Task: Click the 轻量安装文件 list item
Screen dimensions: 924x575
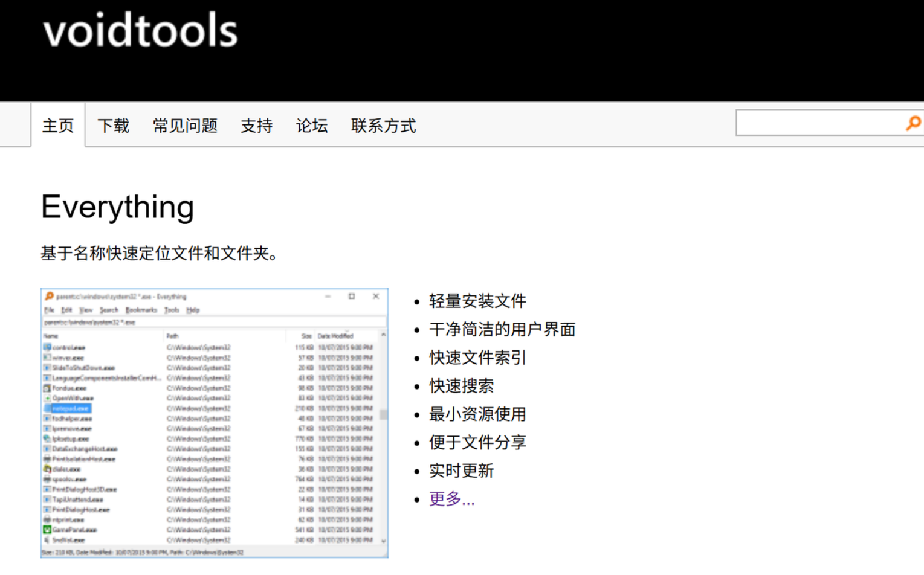Action: [478, 301]
